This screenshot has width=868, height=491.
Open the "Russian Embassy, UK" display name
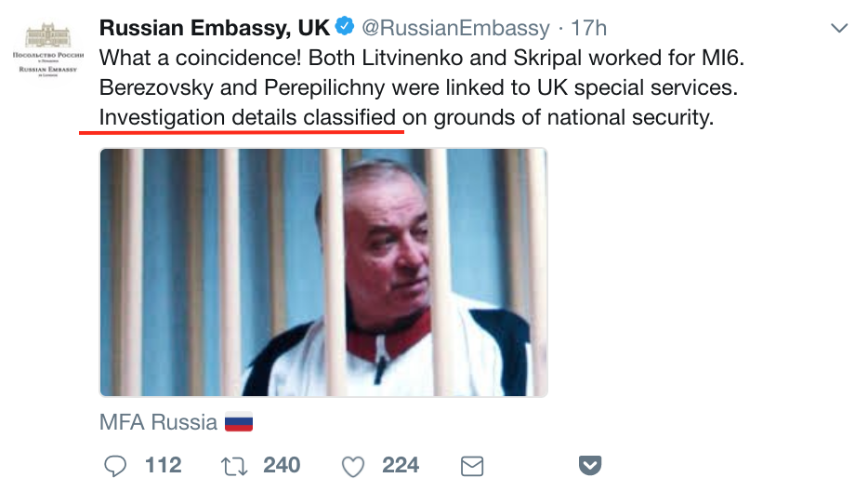pos(215,29)
